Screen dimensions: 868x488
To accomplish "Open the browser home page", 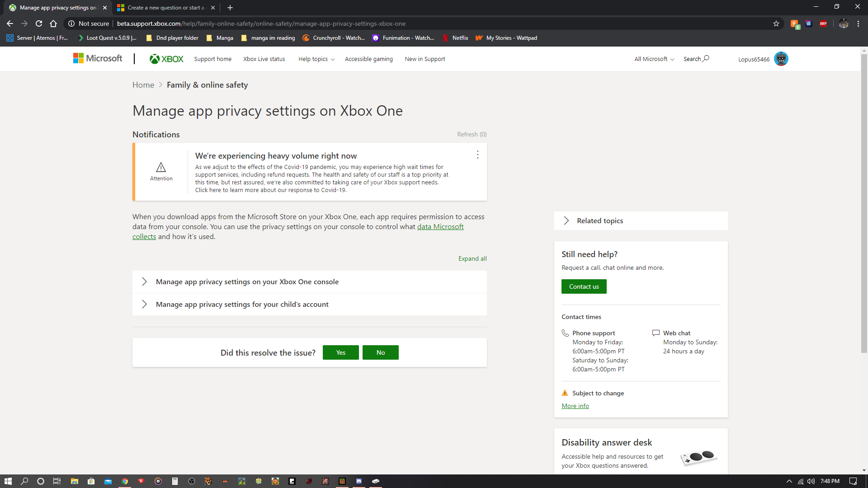I will coord(53,23).
